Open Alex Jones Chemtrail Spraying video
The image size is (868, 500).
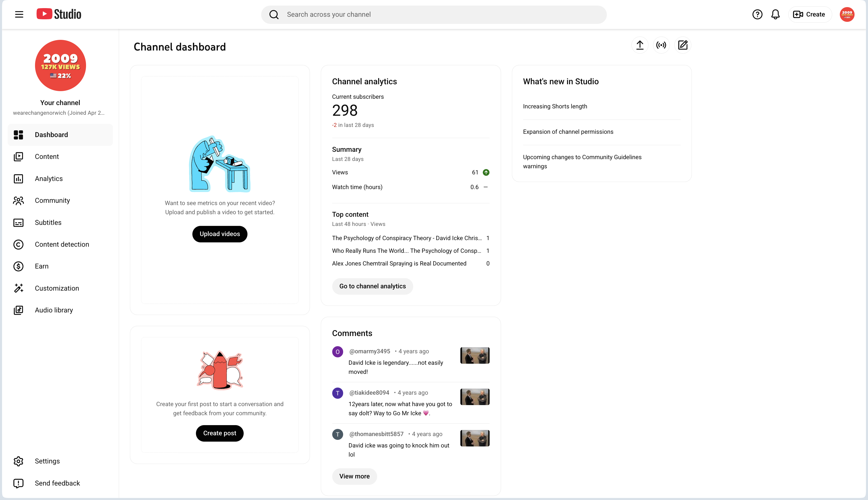click(399, 264)
